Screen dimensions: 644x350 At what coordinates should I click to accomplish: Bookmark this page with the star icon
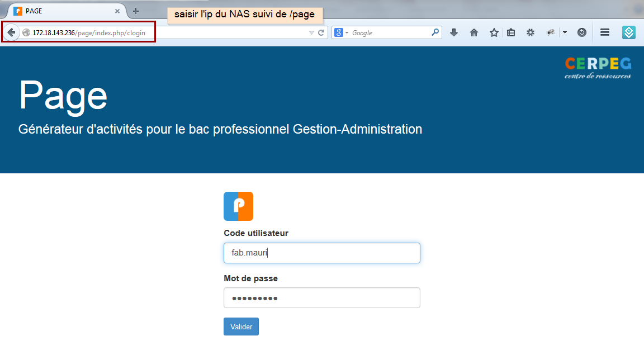[x=494, y=32]
